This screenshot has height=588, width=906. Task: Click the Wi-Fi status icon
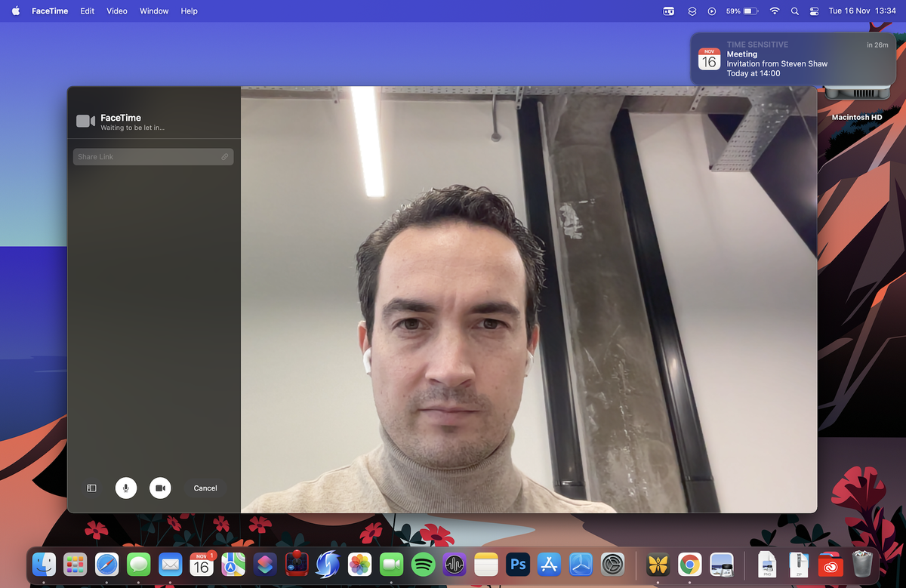pyautogui.click(x=775, y=11)
